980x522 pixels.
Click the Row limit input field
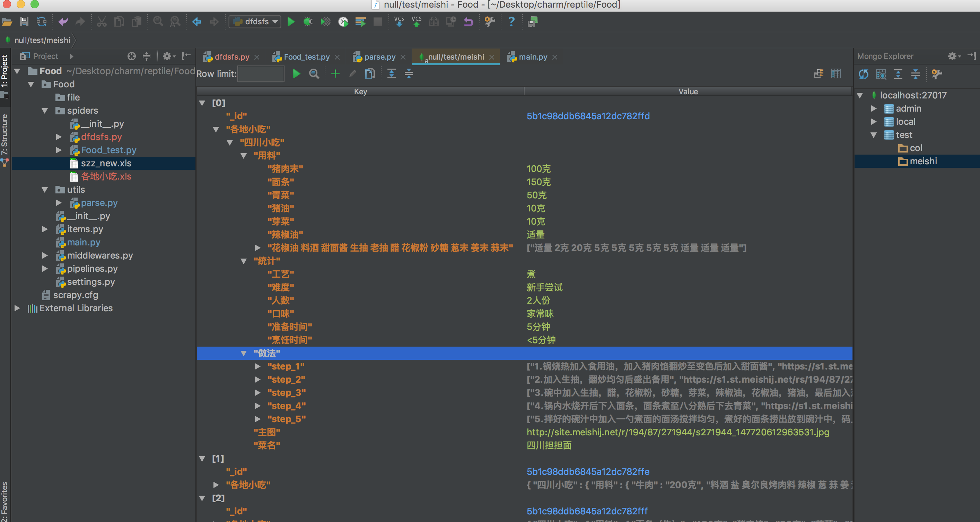(261, 74)
